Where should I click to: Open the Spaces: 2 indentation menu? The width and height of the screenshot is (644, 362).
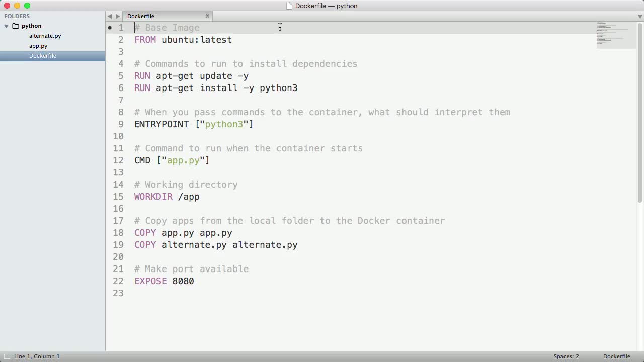coord(566,356)
